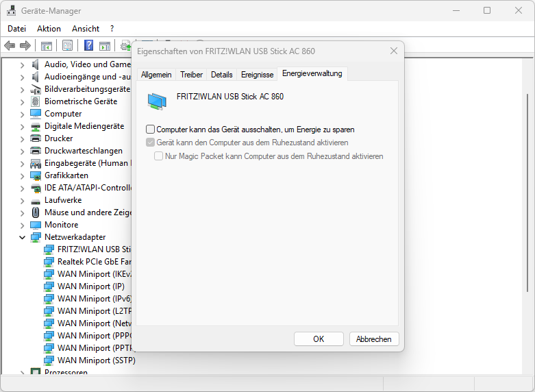Open the Datei menu
This screenshot has height=392, width=535.
(16, 29)
